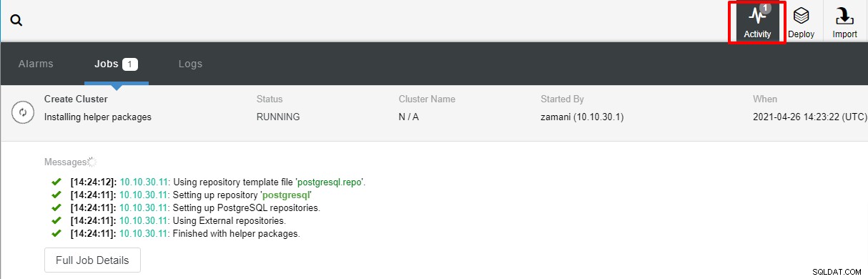This screenshot has height=279, width=868.
Task: Click the Started By zamani entry
Action: point(582,117)
